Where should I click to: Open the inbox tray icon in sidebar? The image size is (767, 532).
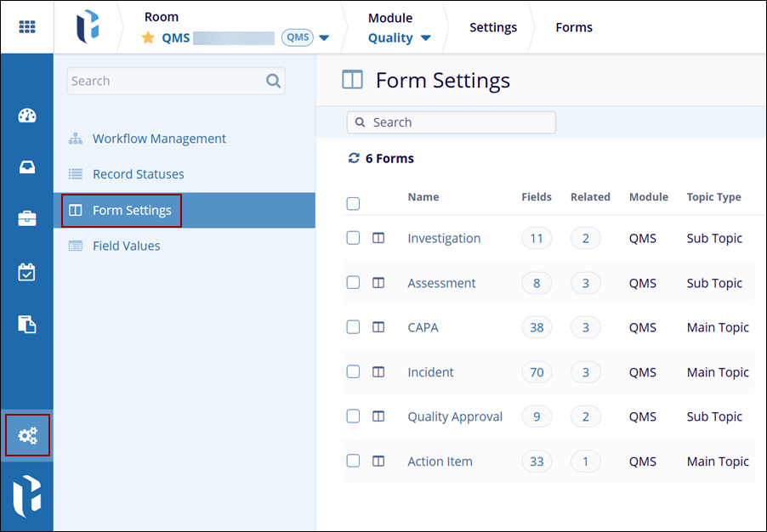point(27,167)
